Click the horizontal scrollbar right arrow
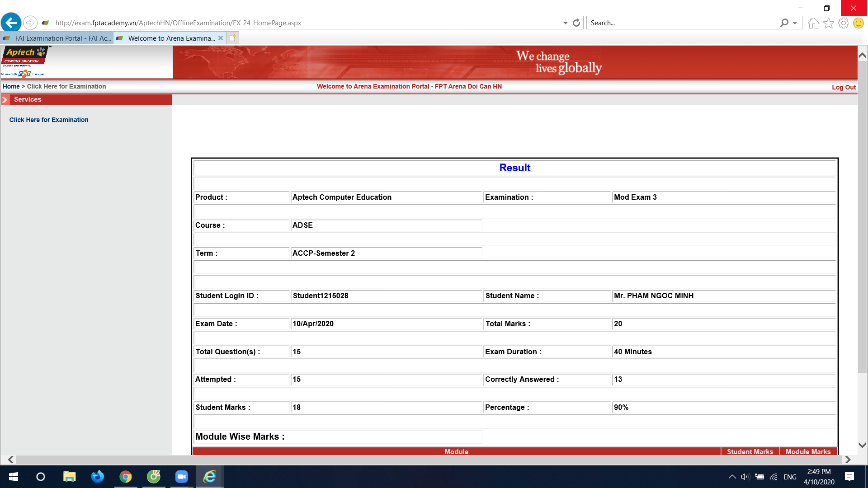This screenshot has width=868, height=488. (x=848, y=460)
